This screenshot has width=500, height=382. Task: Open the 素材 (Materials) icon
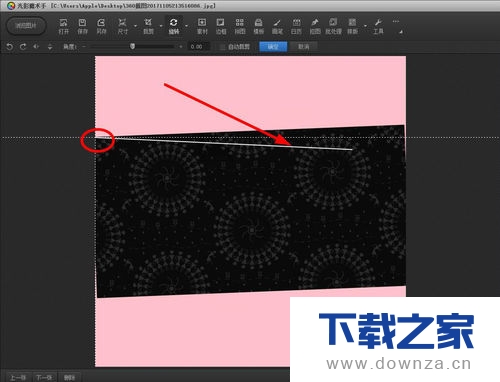click(x=202, y=26)
